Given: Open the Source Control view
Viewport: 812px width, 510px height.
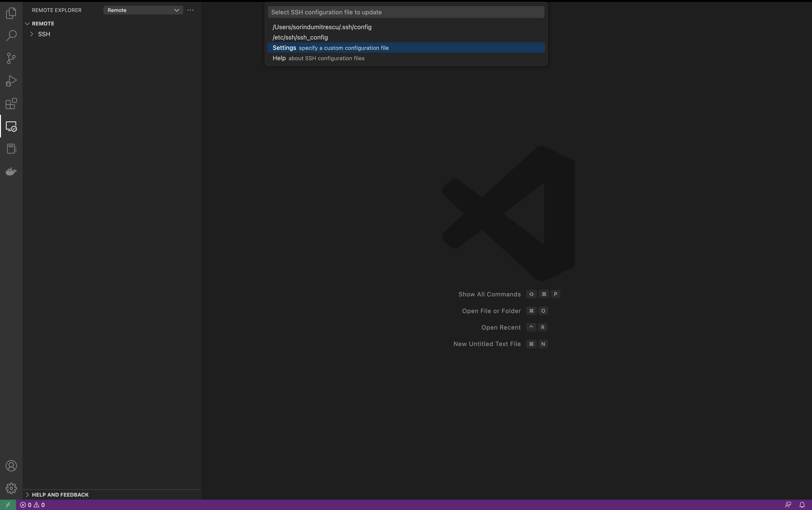Looking at the screenshot, I should pyautogui.click(x=11, y=58).
